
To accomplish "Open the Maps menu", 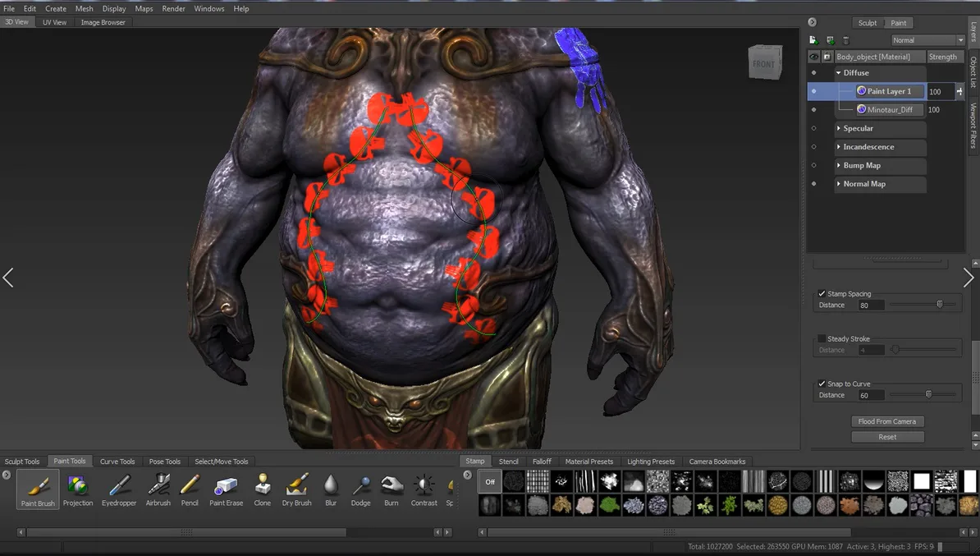I will [144, 9].
